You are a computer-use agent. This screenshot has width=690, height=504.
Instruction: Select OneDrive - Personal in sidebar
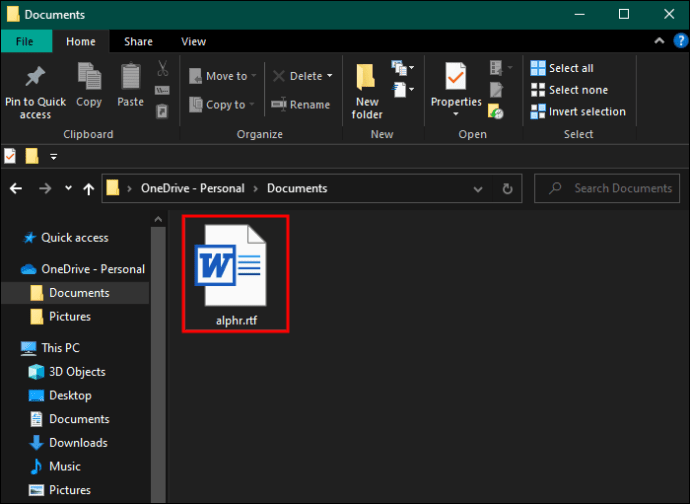click(83, 269)
